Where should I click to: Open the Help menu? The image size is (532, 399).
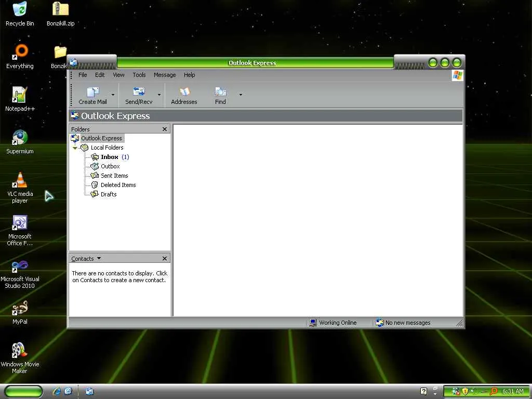[x=189, y=75]
